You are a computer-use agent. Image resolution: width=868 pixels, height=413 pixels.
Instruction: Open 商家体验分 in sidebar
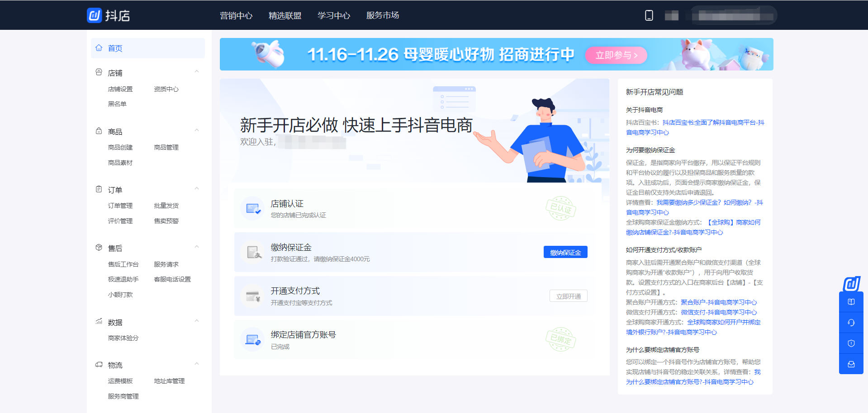pyautogui.click(x=123, y=338)
